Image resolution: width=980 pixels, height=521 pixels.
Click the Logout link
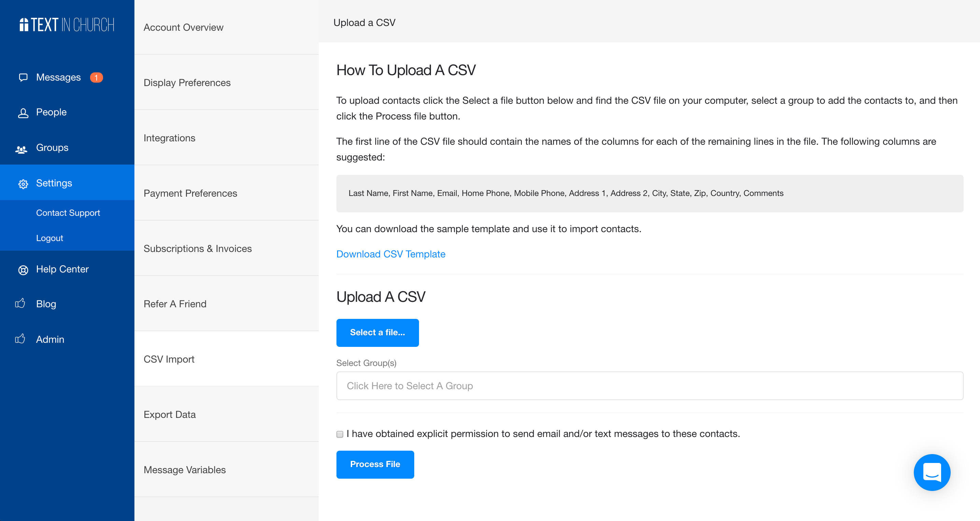49,238
